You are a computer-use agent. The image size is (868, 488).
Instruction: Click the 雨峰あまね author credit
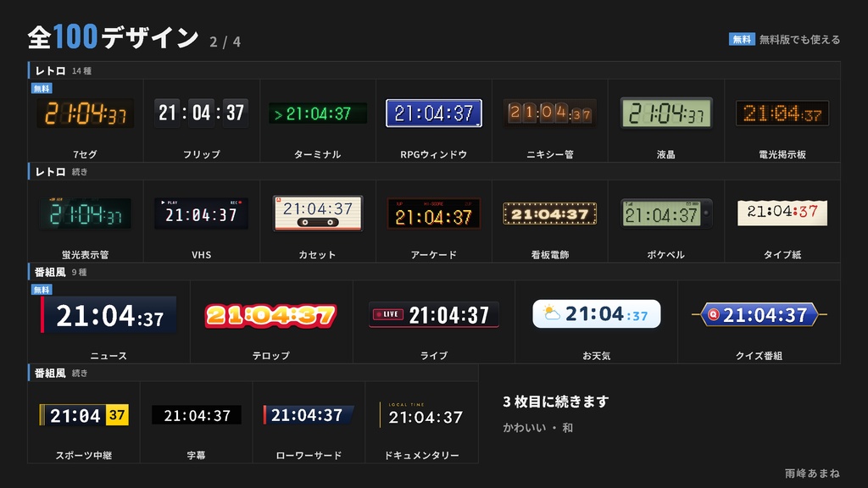(813, 474)
